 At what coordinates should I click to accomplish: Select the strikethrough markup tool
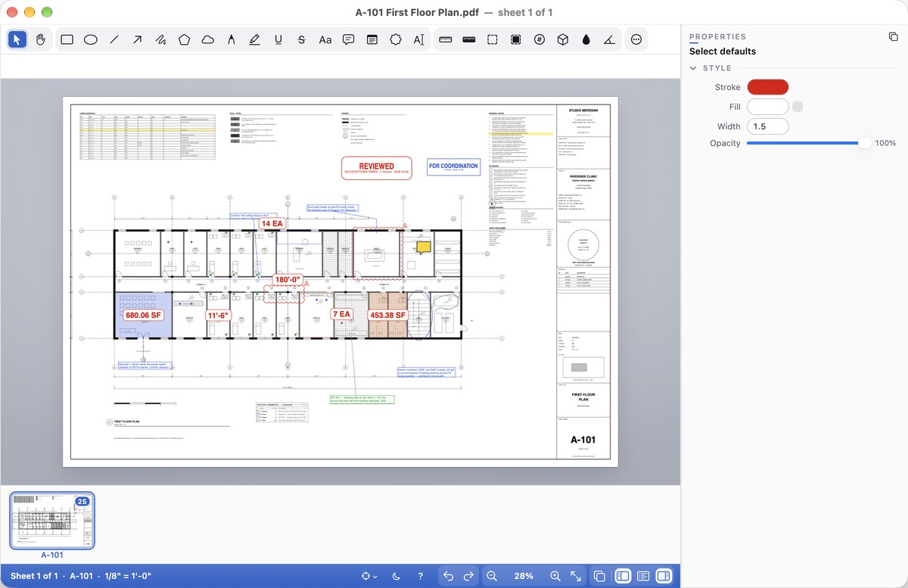301,39
